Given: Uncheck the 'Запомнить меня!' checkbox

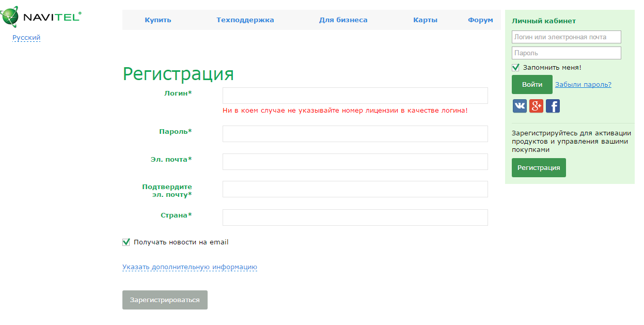Looking at the screenshot, I should (515, 67).
